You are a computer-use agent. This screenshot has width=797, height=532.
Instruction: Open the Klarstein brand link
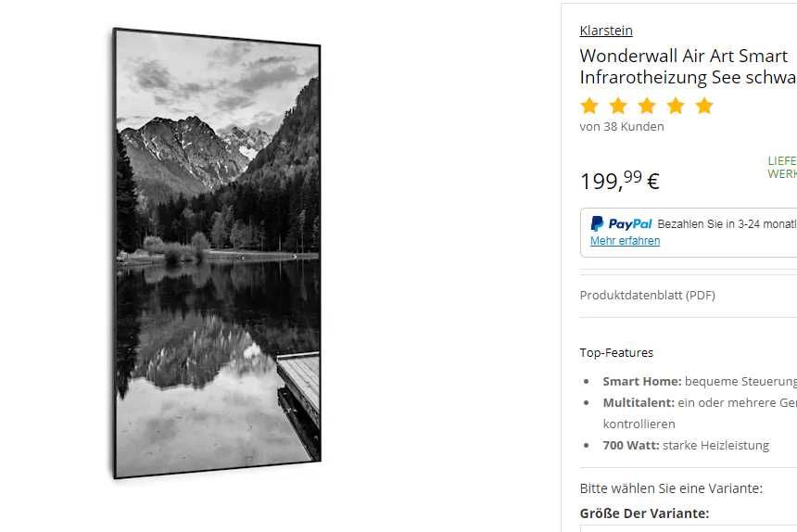[606, 31]
